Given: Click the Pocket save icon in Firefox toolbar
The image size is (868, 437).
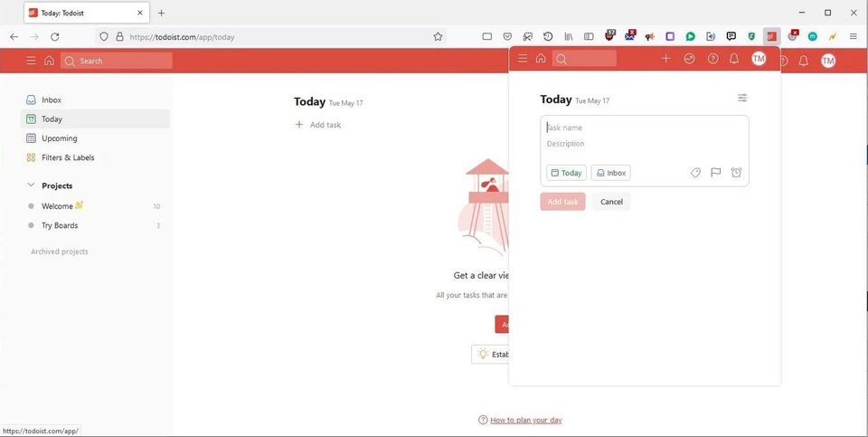Looking at the screenshot, I should pyautogui.click(x=507, y=36).
